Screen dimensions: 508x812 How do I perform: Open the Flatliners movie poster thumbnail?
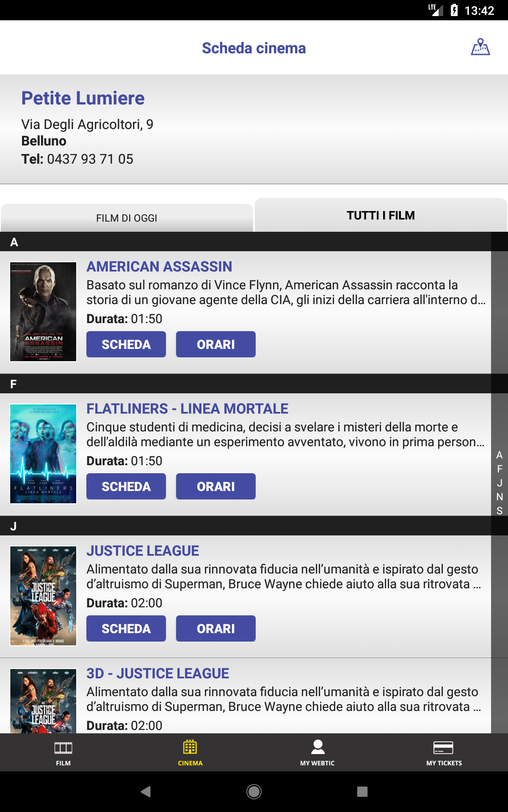[43, 454]
